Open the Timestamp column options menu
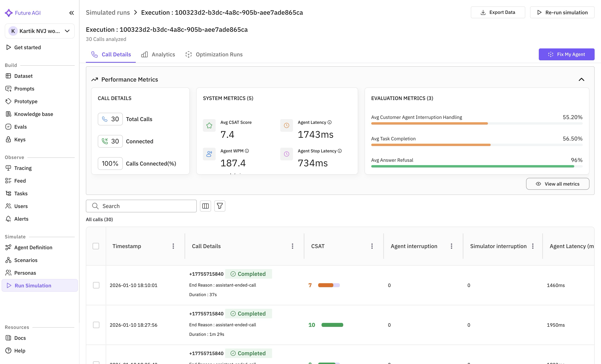 pyautogui.click(x=173, y=246)
